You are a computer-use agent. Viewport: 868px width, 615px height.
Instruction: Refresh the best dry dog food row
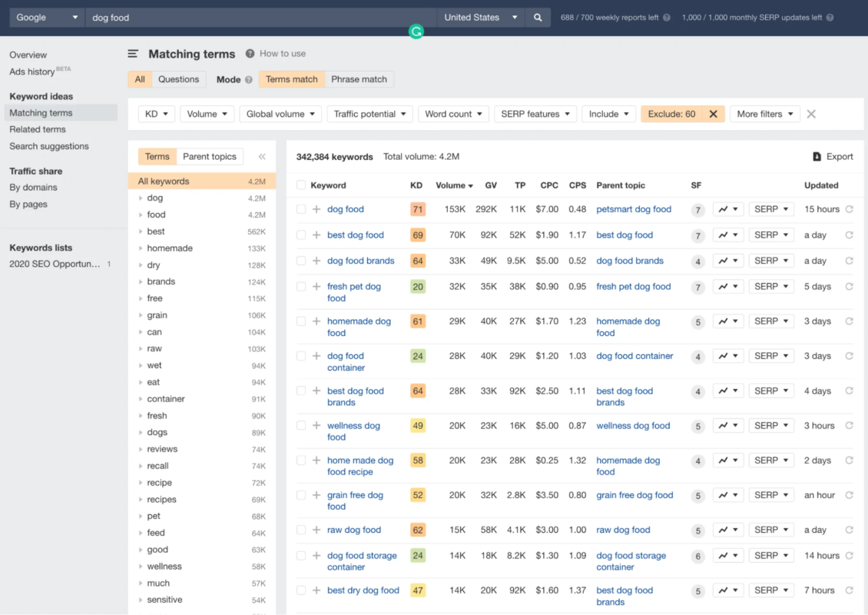click(849, 590)
